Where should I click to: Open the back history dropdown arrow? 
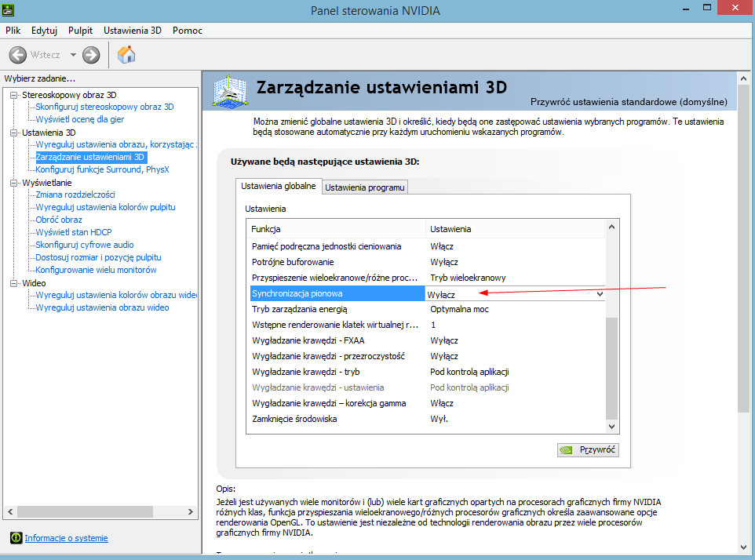click(73, 55)
